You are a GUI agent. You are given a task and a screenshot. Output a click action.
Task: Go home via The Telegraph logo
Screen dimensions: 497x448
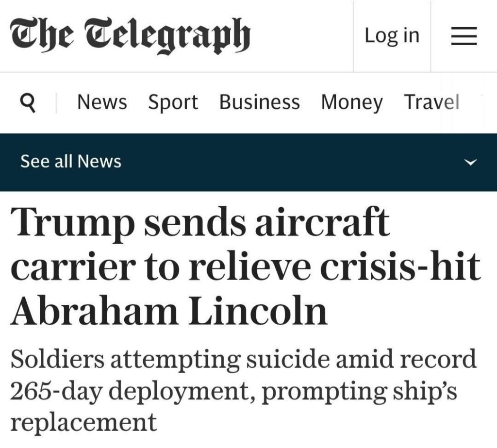click(130, 35)
